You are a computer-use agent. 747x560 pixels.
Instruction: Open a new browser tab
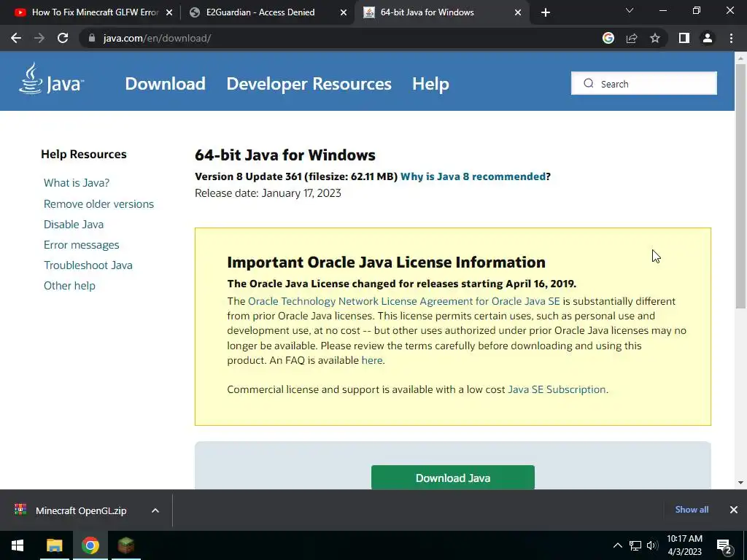click(546, 12)
